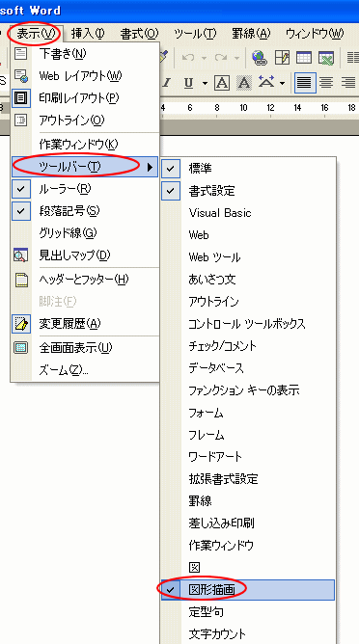This screenshot has width=359, height=644.
Task: Open the 書式(O) menu
Action: pyautogui.click(x=139, y=34)
